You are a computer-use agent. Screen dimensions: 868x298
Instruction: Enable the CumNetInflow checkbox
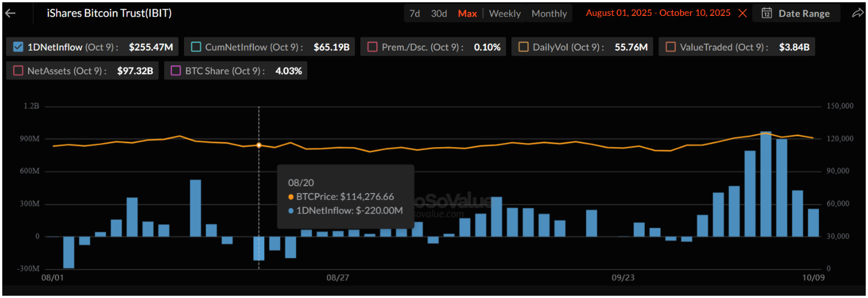click(196, 47)
